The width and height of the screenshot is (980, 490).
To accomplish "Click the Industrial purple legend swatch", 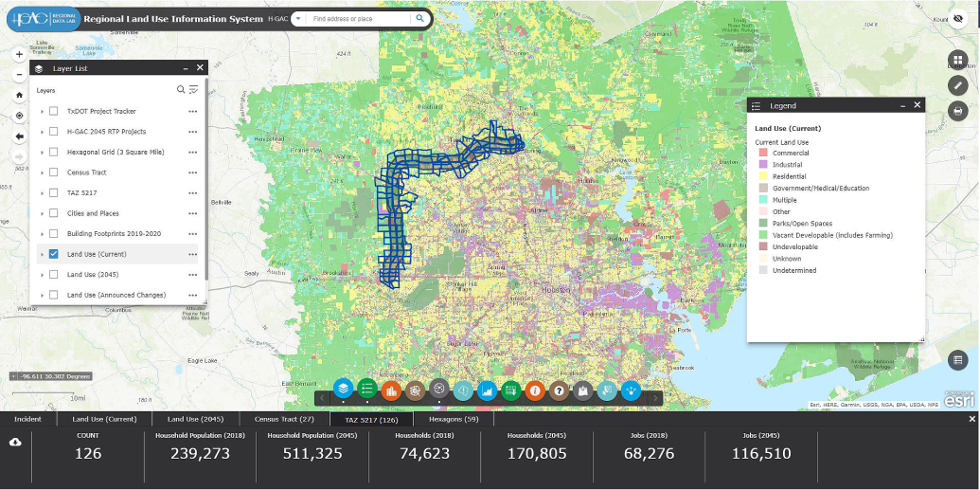I will [762, 165].
